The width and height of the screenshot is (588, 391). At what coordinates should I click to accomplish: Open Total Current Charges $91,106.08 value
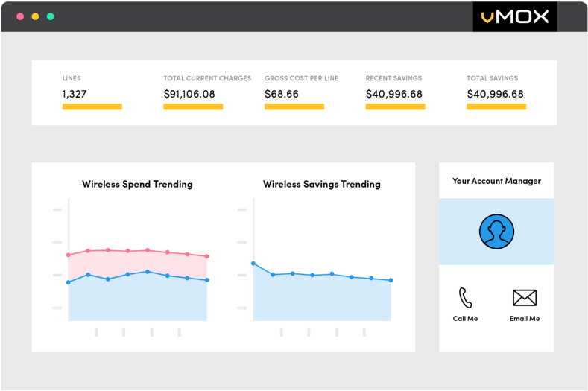point(189,94)
